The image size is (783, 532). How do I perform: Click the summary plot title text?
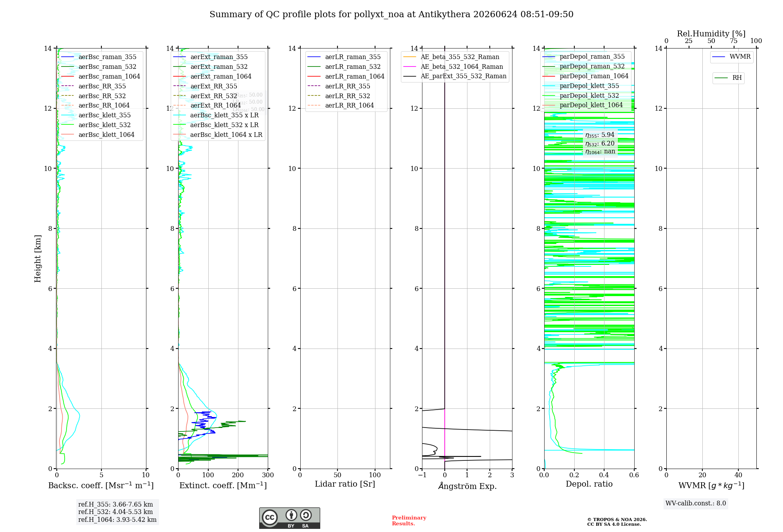click(391, 14)
